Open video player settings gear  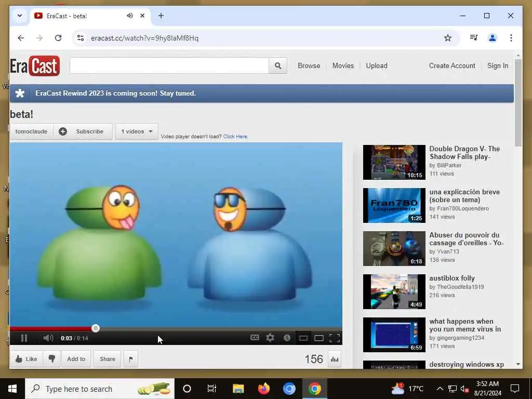pos(270,338)
